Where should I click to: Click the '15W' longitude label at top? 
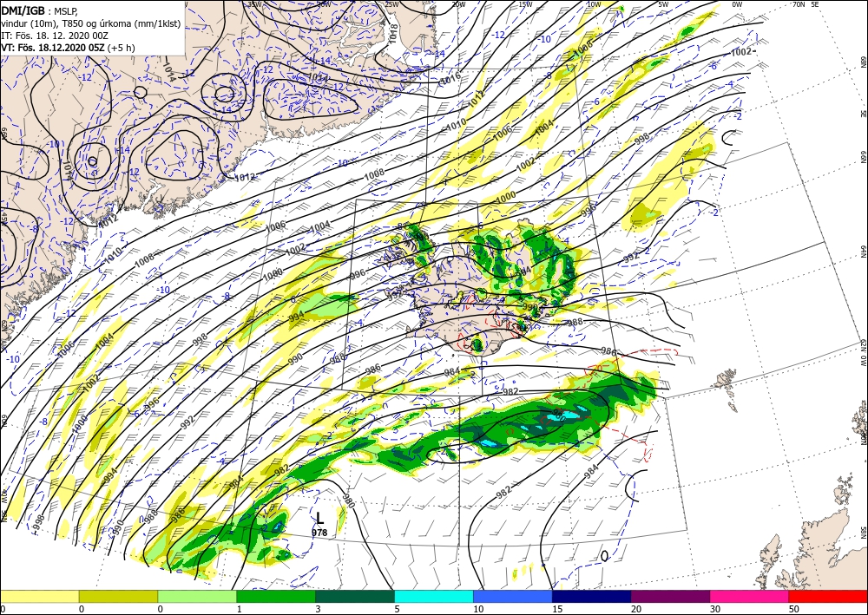(x=525, y=3)
